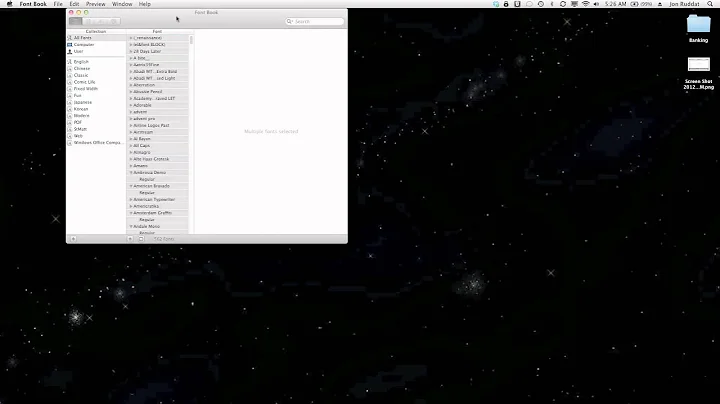Select the Computer collection
The image size is (720, 404).
click(x=96, y=45)
